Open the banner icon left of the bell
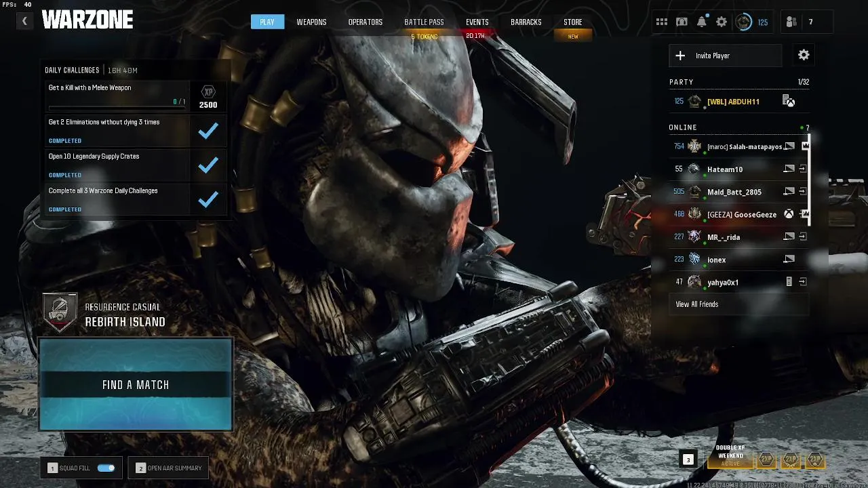Viewport: 868px width, 488px height. coord(682,22)
